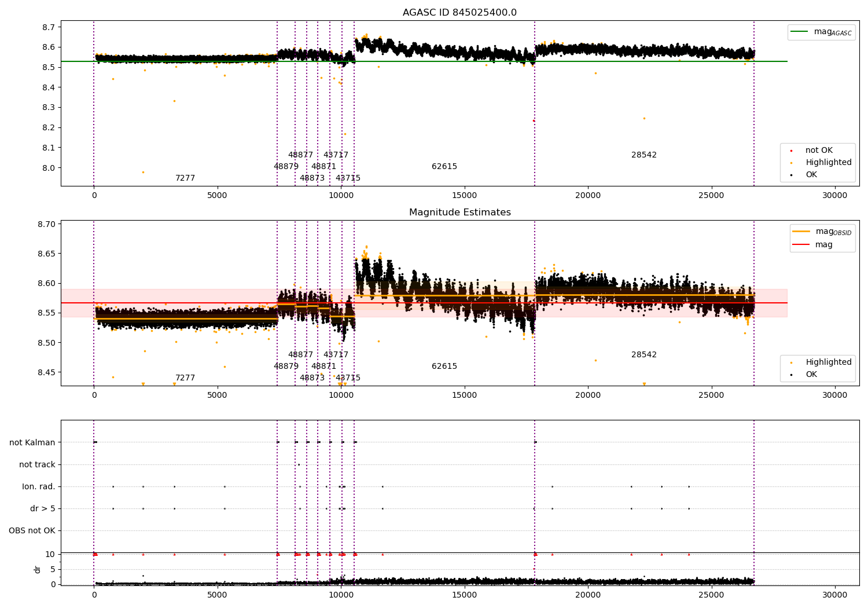Click the rotated "dr" y-axis label
The height and width of the screenshot is (608, 868).
click(38, 569)
